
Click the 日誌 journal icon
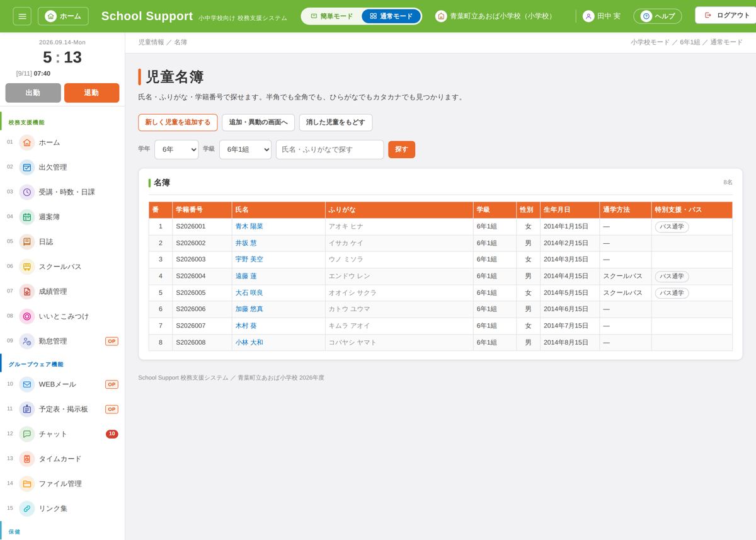[x=27, y=241]
